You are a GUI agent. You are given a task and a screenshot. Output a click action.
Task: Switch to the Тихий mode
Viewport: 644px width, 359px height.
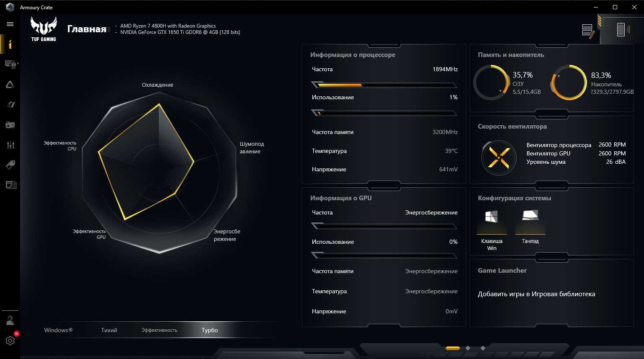(109, 330)
